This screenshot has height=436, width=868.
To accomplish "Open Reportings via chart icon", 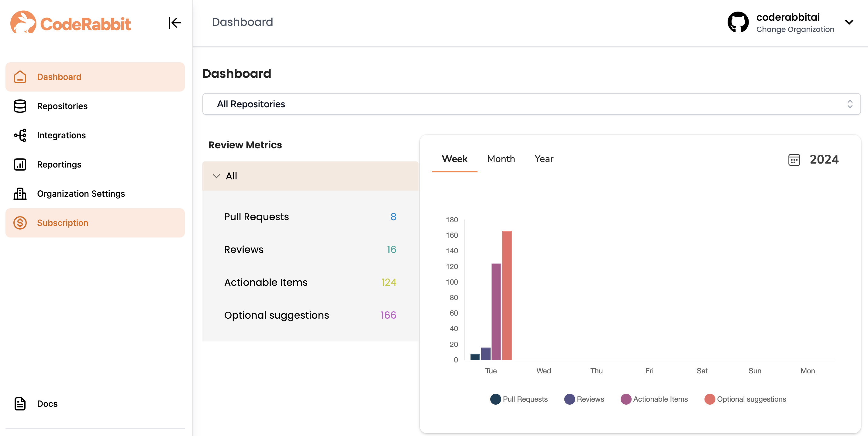I will [20, 164].
